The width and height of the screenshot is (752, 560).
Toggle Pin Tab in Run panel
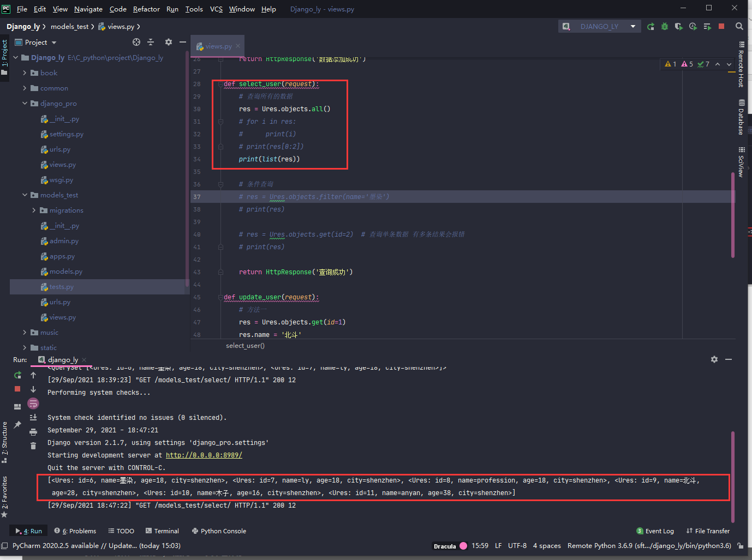pos(17,425)
